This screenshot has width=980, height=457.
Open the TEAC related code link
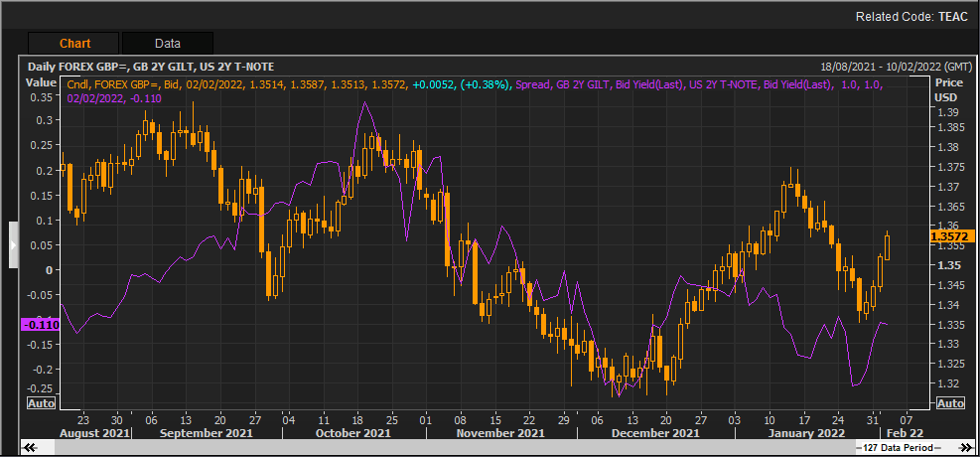951,17
